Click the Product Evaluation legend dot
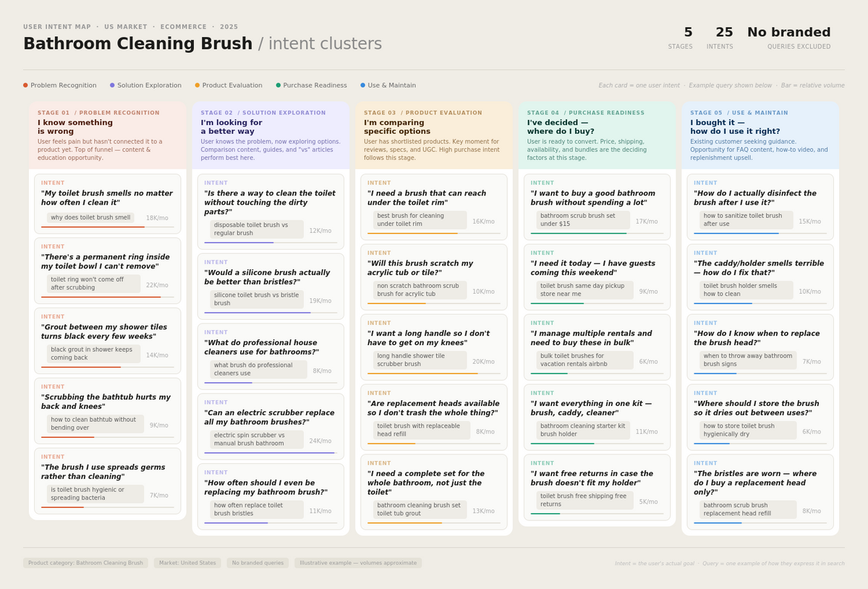Screen dimensions: 868x589 coord(197,85)
